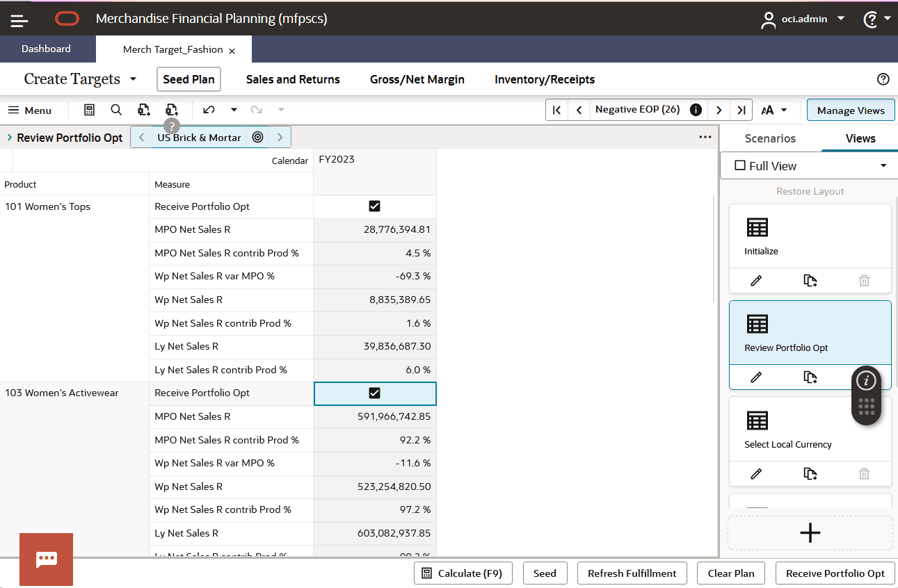Advance to the next page with the right chevron
Screen dimensions: 898x588
(719, 110)
